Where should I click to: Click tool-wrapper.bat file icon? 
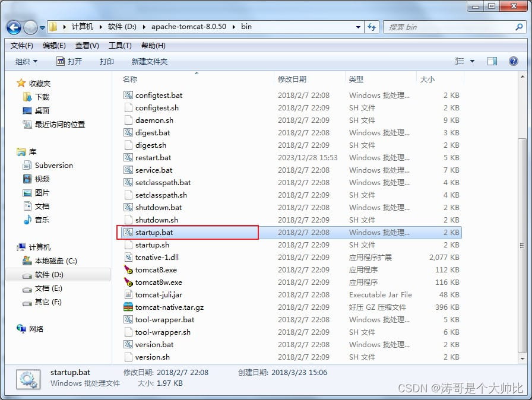click(x=128, y=320)
